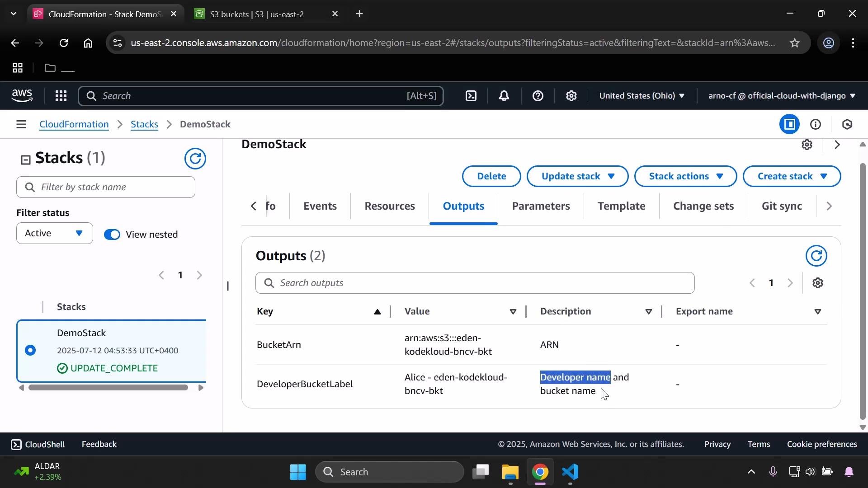The width and height of the screenshot is (868, 488).
Task: Open the side navigation hamburger menu
Action: point(21,124)
